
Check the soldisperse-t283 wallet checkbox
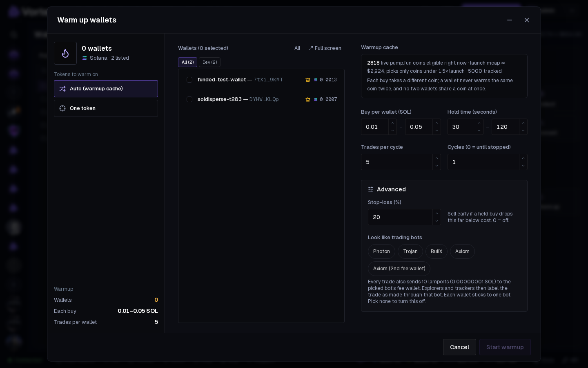click(x=189, y=99)
